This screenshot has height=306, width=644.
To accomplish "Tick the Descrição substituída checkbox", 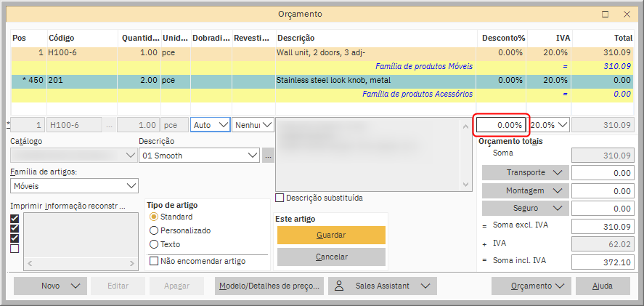I will click(280, 198).
